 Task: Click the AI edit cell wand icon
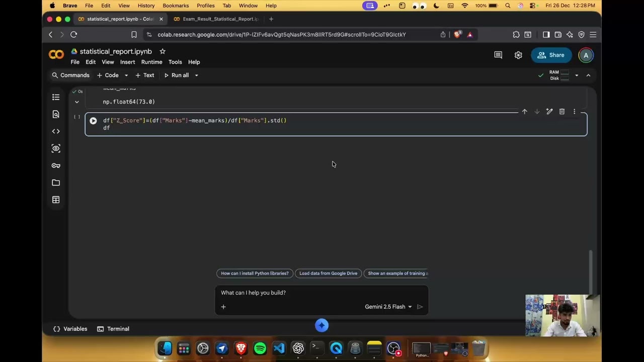point(549,112)
